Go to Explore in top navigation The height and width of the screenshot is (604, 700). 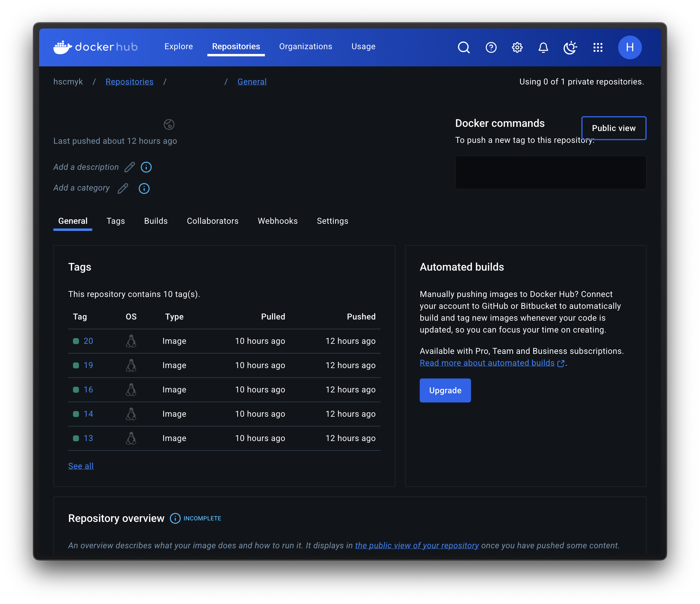179,47
